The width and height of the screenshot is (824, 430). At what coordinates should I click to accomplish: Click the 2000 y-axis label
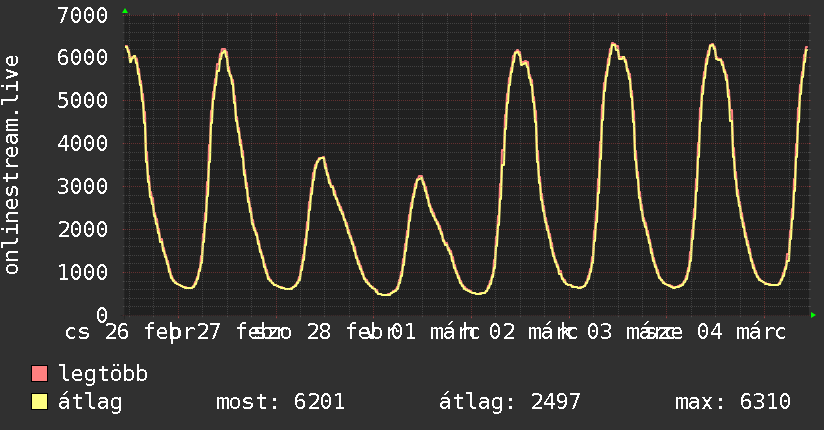(83, 229)
